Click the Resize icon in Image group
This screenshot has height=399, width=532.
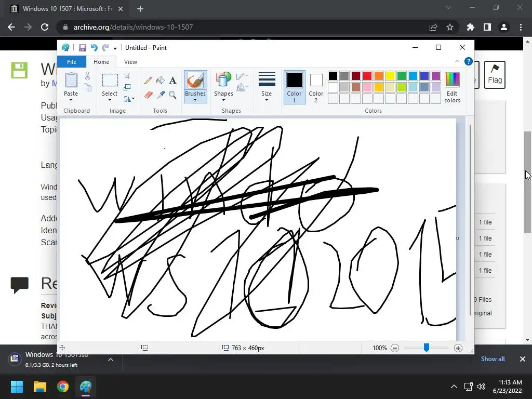pos(127,87)
